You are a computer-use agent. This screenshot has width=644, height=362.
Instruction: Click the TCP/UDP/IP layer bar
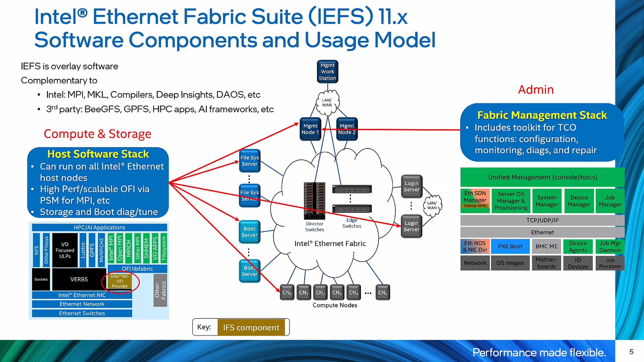(x=542, y=220)
